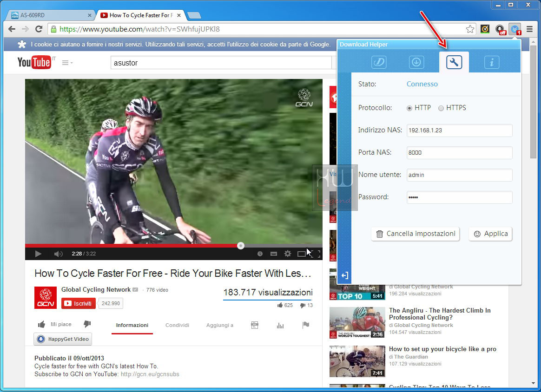
Task: Open the Download Helper download tasks tab
Action: (416, 62)
